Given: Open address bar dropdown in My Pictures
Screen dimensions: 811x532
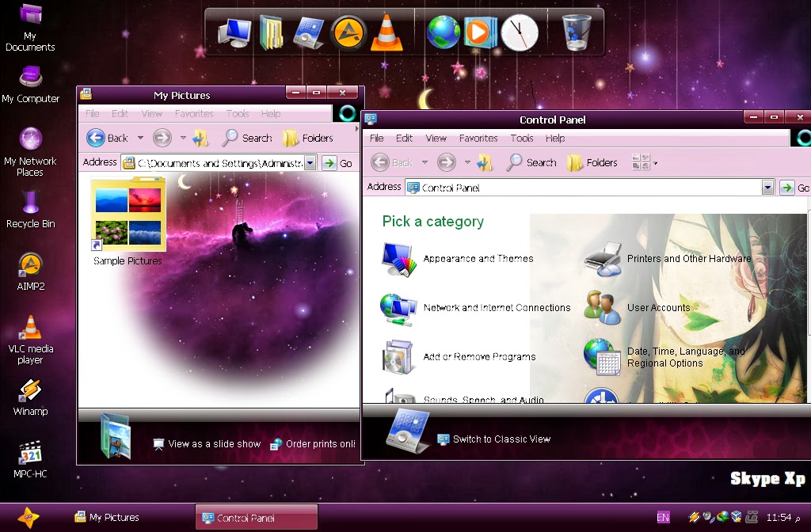Looking at the screenshot, I should pyautogui.click(x=310, y=163).
